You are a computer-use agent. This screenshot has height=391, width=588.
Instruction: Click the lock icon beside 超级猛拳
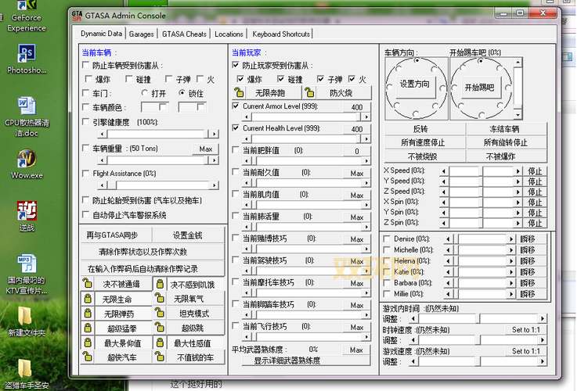coord(88,328)
